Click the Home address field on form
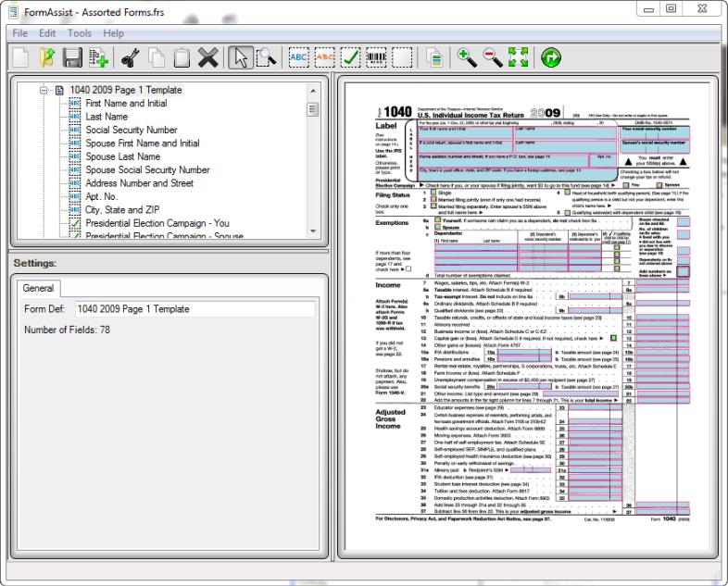 (503, 160)
